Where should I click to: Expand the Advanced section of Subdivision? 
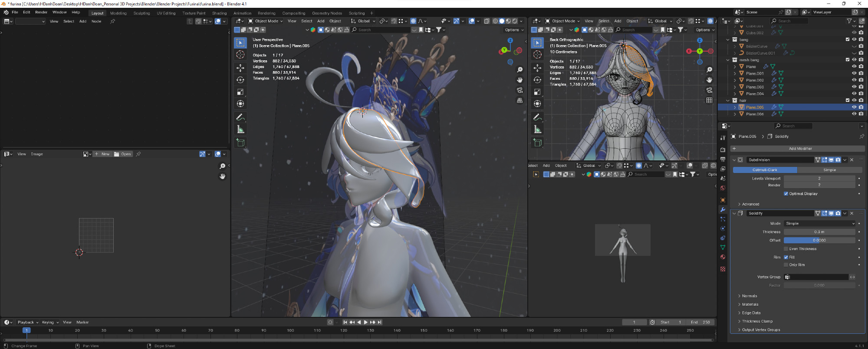pyautogui.click(x=750, y=204)
